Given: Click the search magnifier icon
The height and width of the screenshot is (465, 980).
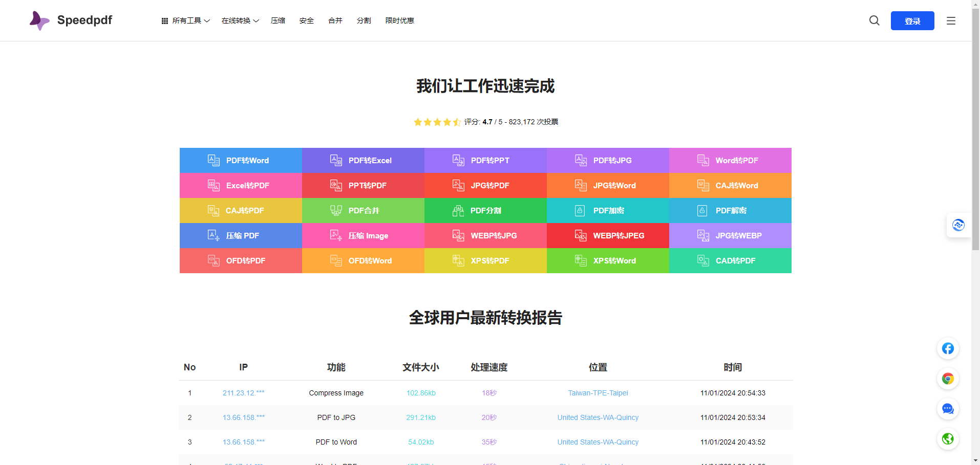Looking at the screenshot, I should (874, 20).
